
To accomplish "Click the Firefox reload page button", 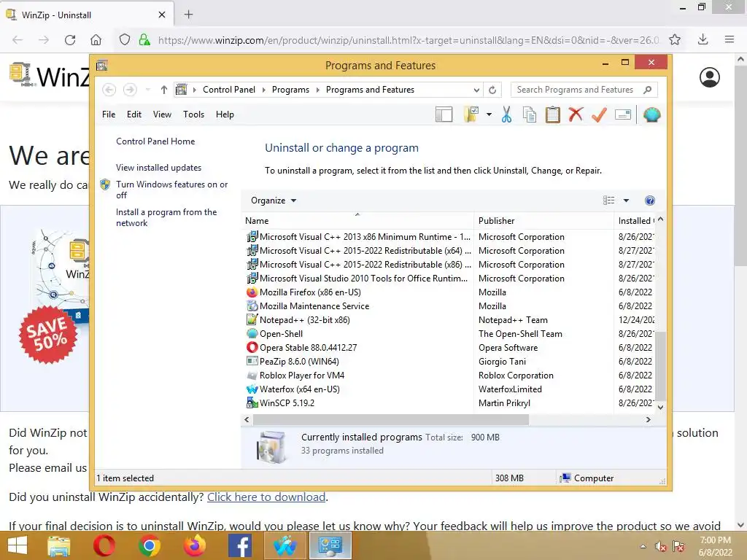I will tap(70, 40).
